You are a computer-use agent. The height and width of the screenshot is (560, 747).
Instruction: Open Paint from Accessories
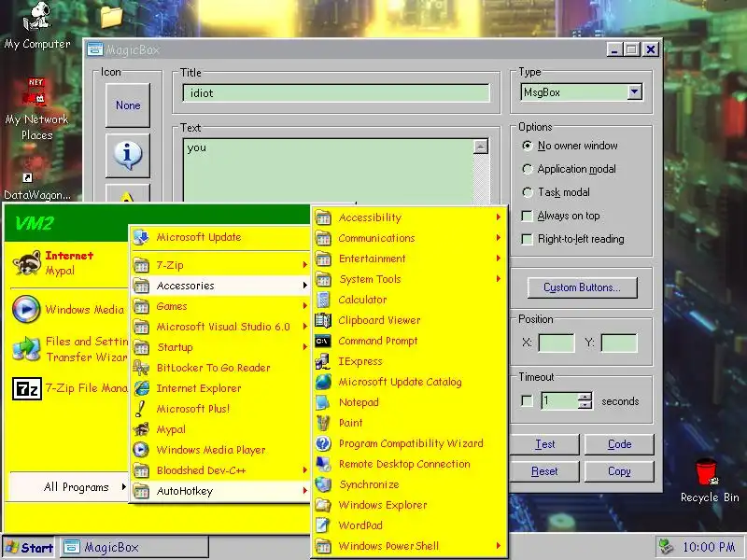click(350, 423)
